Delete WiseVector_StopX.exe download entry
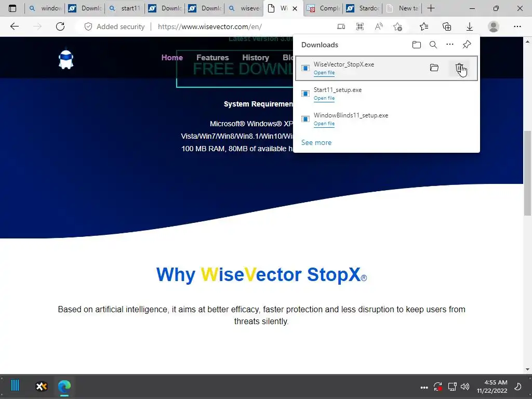The width and height of the screenshot is (532, 399). (459, 68)
